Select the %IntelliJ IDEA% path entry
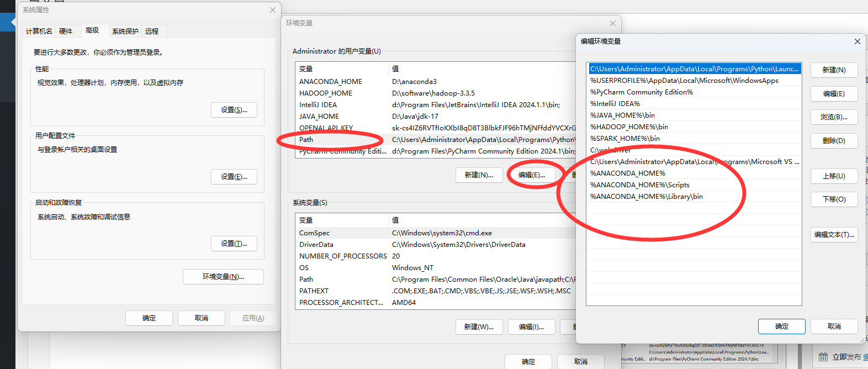The image size is (868, 369). click(x=694, y=104)
